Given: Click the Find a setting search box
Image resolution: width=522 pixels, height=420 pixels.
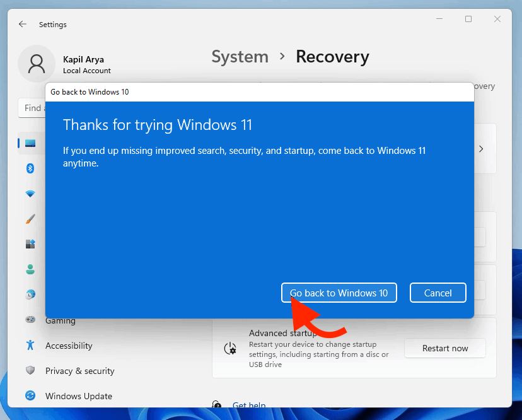Looking at the screenshot, I should pyautogui.click(x=33, y=108).
